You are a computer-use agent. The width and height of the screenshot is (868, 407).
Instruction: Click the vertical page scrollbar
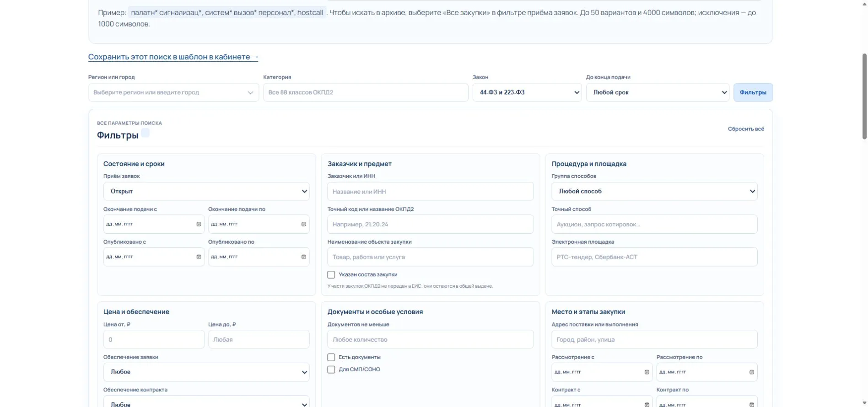tap(864, 96)
